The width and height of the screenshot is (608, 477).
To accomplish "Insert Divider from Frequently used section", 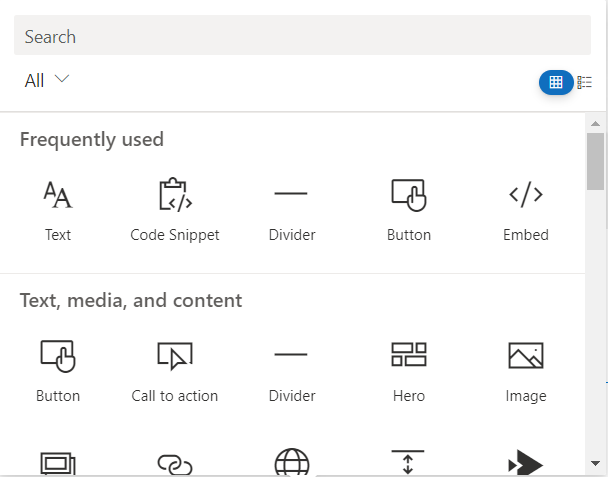I will pos(292,211).
